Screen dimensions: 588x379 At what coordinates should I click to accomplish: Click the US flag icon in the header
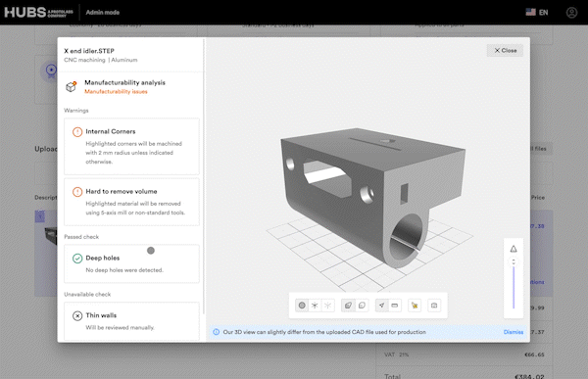(x=530, y=12)
